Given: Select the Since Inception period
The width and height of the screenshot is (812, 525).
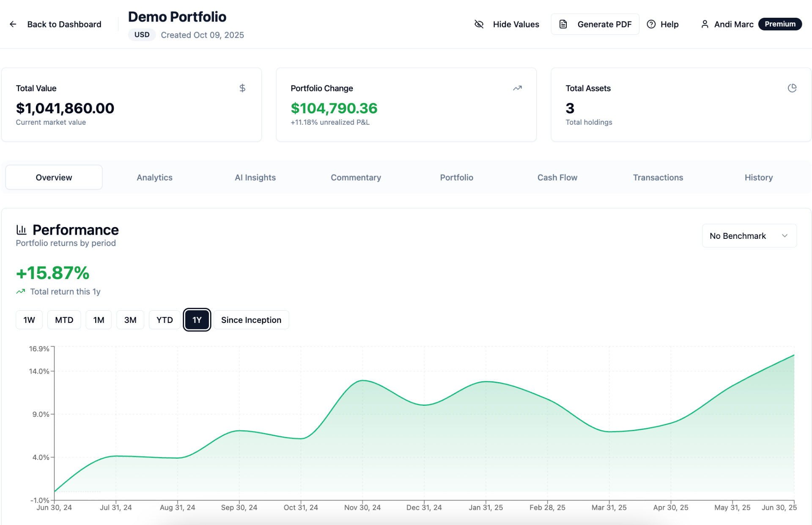Looking at the screenshot, I should click(251, 320).
